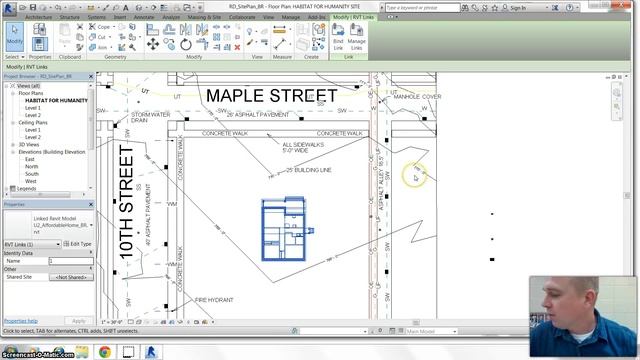640x360 pixels.
Task: Click the Join geometry tool
Action: tap(98, 47)
